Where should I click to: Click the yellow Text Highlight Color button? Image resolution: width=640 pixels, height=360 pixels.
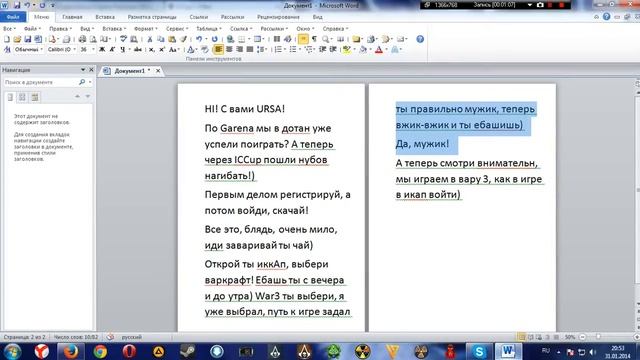[346, 49]
